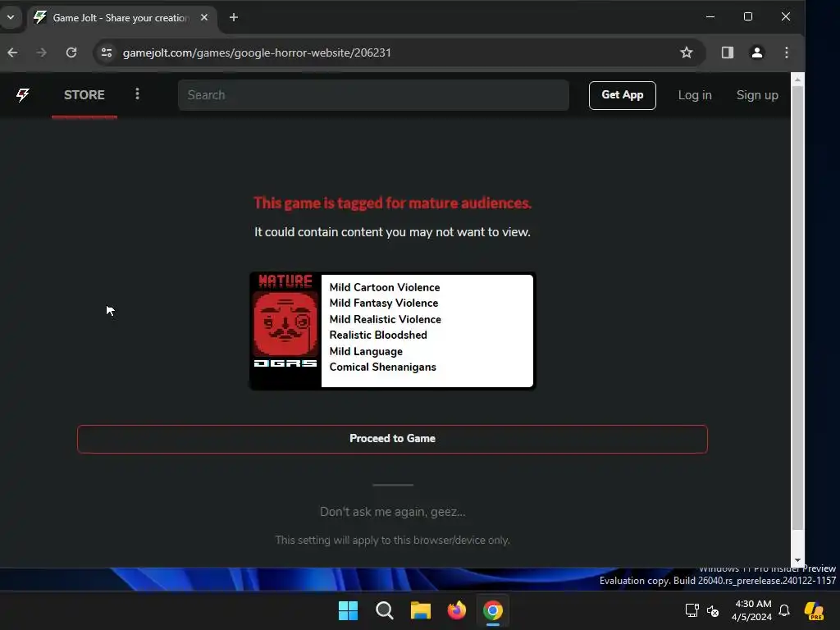The image size is (840, 630).
Task: Open the clock showing 4:30 AM
Action: coord(751,610)
